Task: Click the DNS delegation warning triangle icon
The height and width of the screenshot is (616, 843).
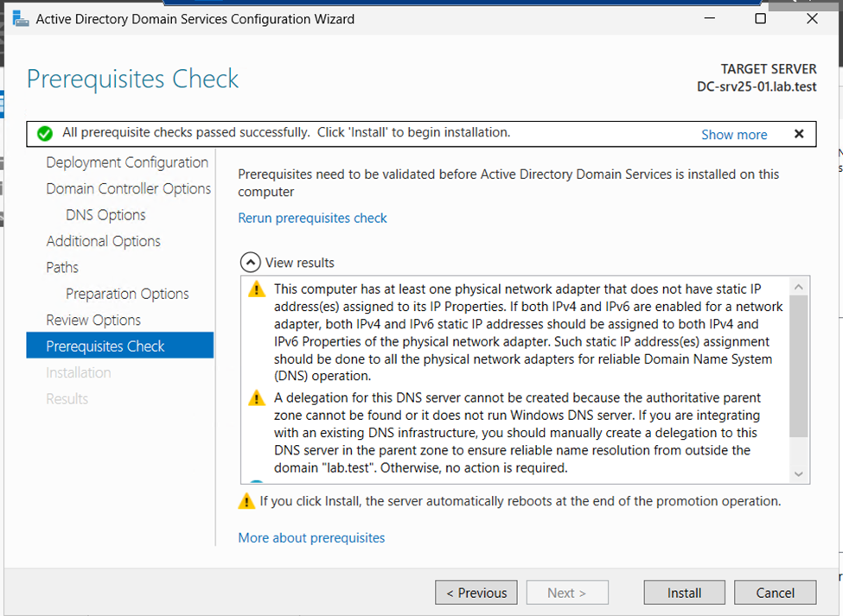Action: coord(257,398)
